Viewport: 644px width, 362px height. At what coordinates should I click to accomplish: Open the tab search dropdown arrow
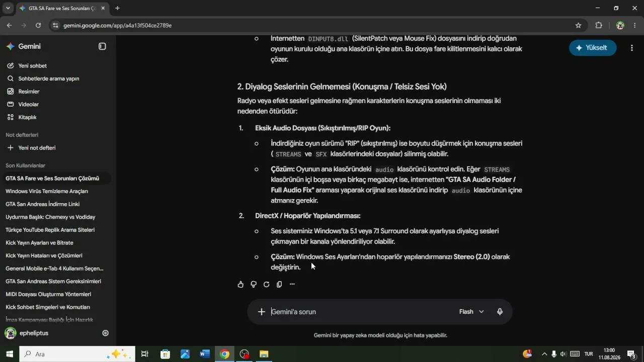pos(8,8)
